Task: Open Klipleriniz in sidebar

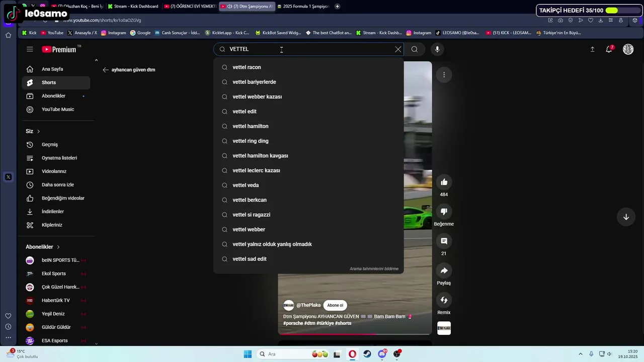Action: click(56, 225)
